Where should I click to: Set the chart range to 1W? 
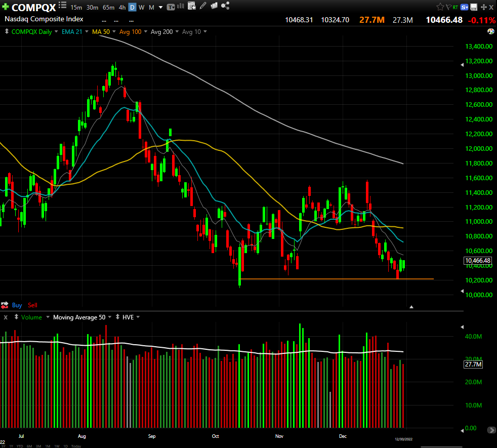[57, 446]
